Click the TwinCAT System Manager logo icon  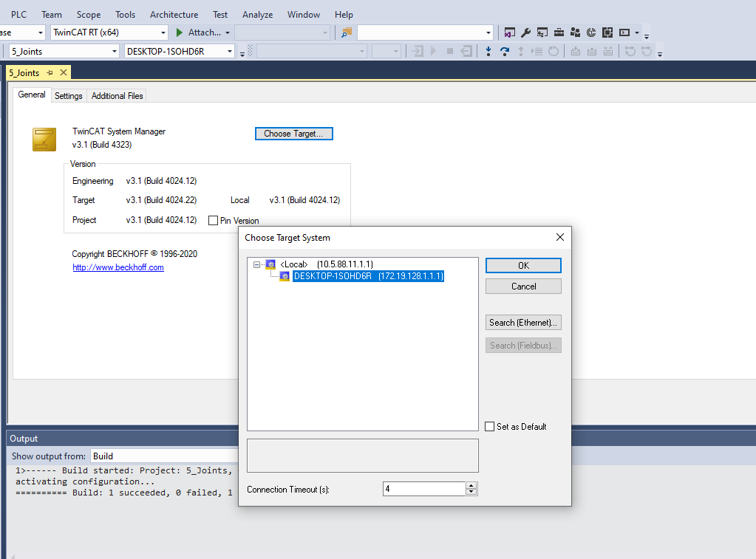[x=44, y=140]
